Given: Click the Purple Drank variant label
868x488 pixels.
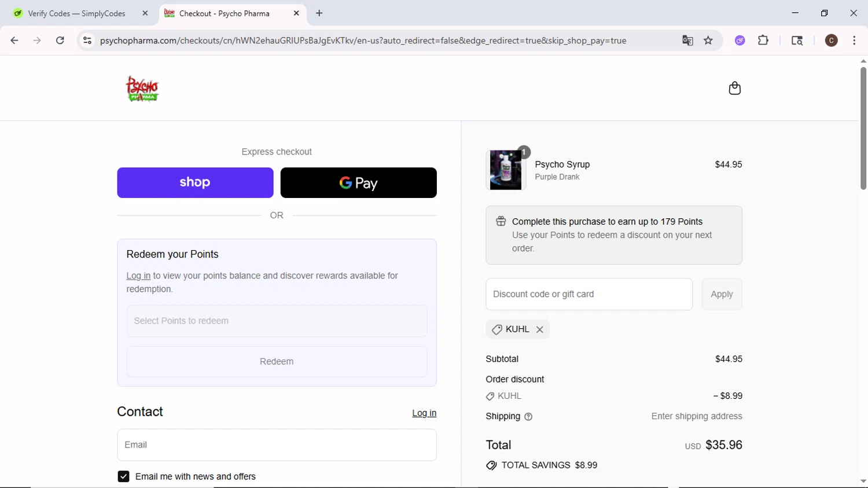Looking at the screenshot, I should [557, 177].
